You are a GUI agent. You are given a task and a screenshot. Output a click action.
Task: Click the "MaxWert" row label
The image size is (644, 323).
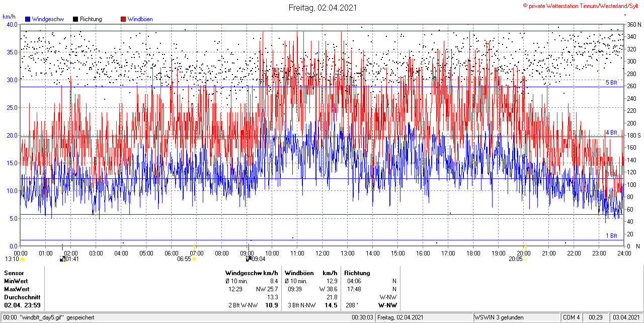click(x=17, y=289)
